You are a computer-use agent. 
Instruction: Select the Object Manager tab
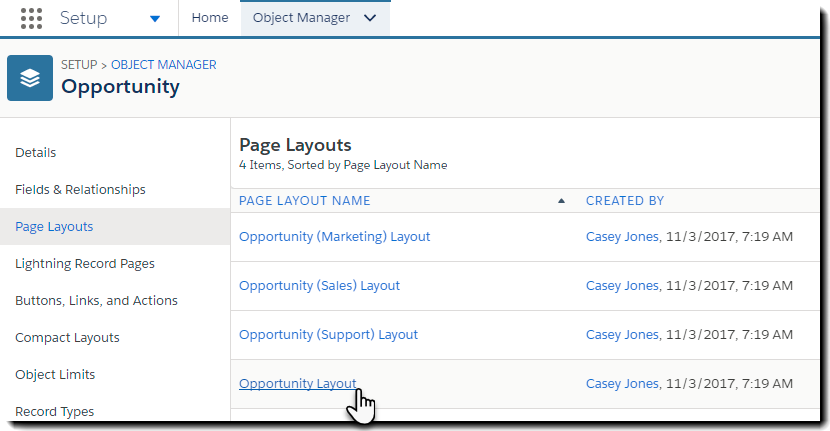click(x=301, y=18)
